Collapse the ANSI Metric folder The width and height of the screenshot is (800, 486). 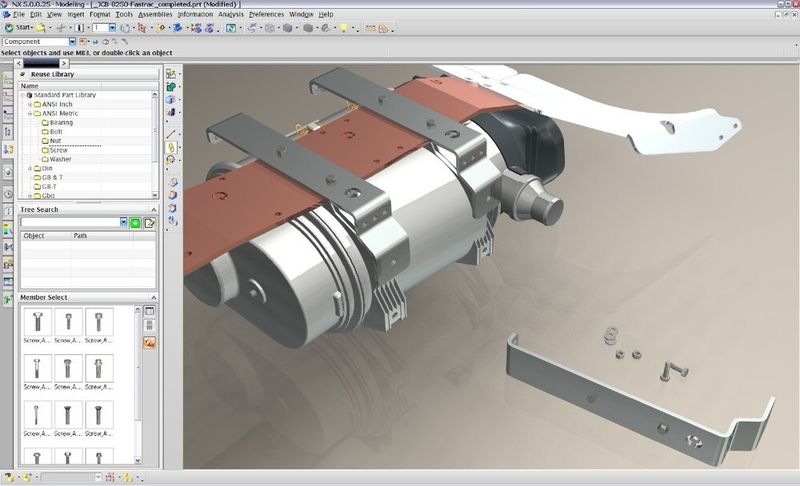pos(28,113)
